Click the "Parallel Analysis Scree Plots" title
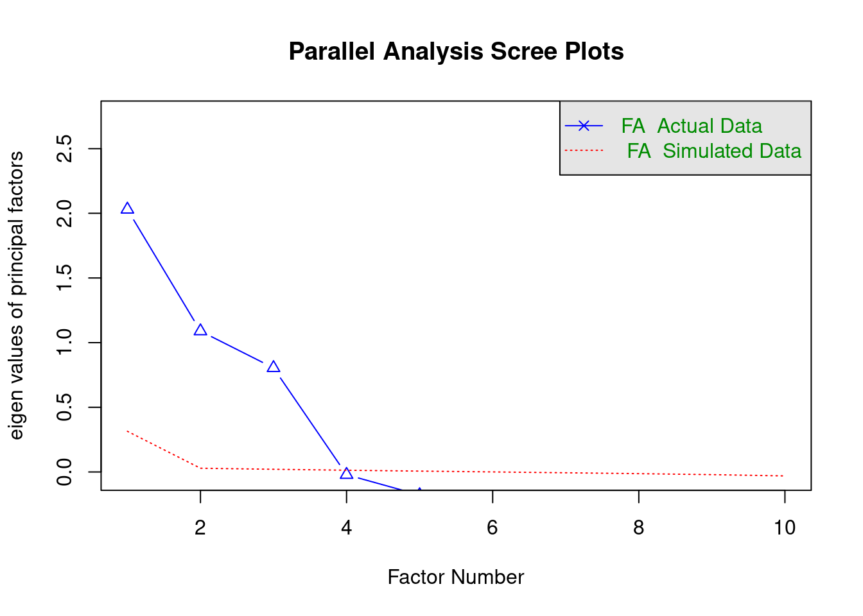The width and height of the screenshot is (863, 616). click(456, 51)
